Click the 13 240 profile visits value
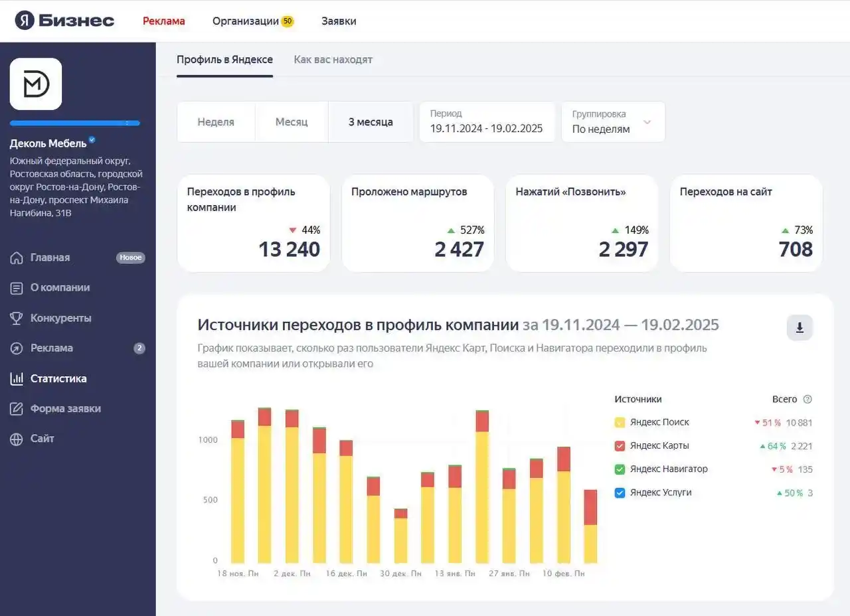 [x=290, y=250]
